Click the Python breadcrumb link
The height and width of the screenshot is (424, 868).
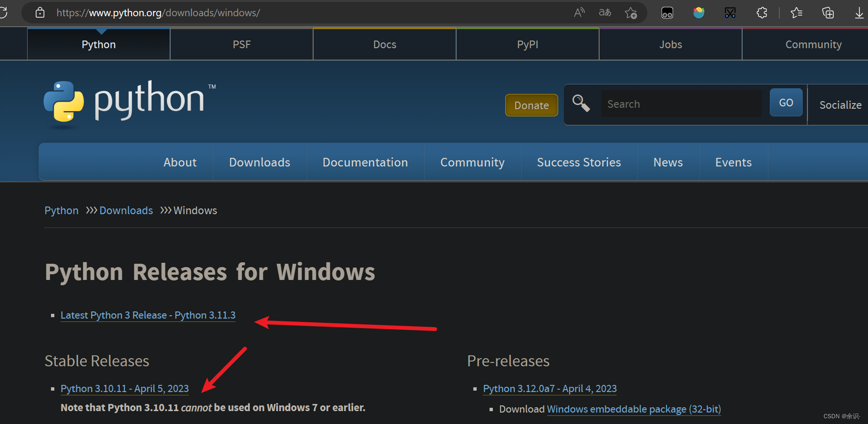tap(61, 210)
